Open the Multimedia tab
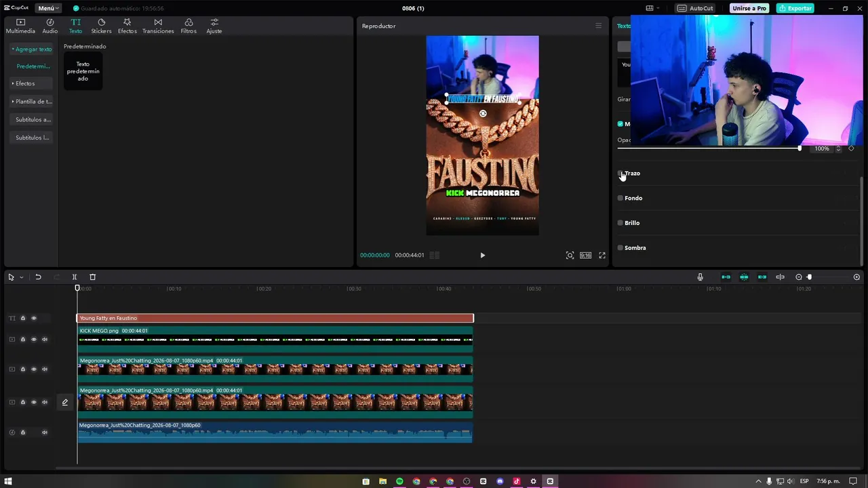Viewport: 868px width, 488px height. (20, 26)
